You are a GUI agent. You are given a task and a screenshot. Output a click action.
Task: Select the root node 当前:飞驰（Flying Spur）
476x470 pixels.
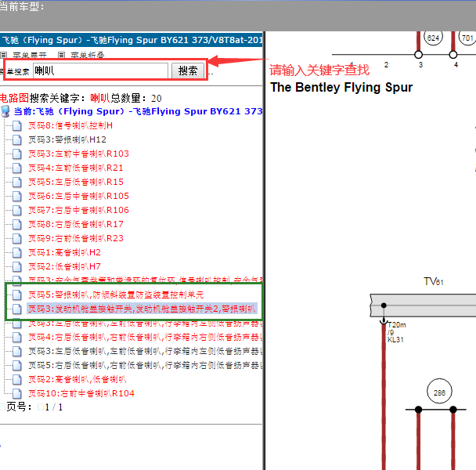point(138,111)
